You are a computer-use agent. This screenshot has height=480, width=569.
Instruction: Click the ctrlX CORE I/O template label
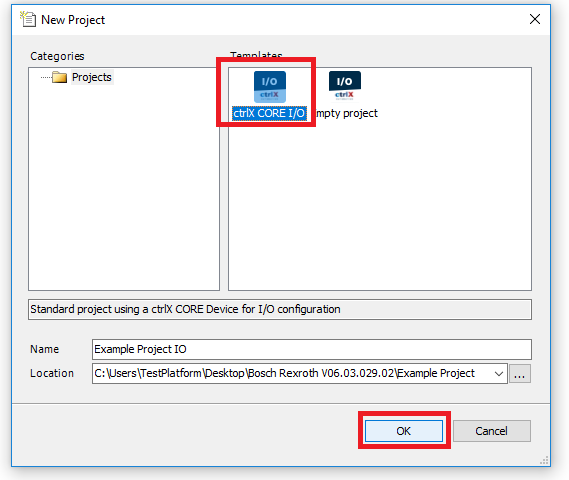(269, 113)
